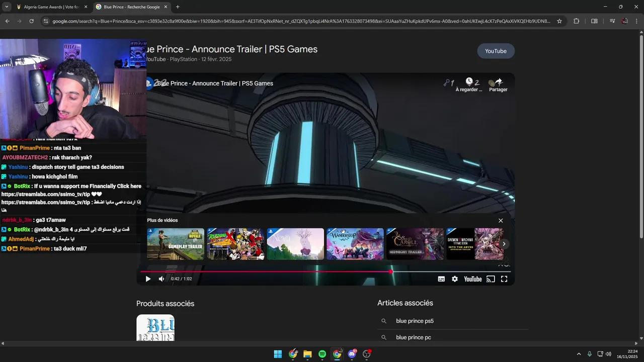Open Blue Prince associated product image
Screen dimensions: 644x362
pos(155,328)
